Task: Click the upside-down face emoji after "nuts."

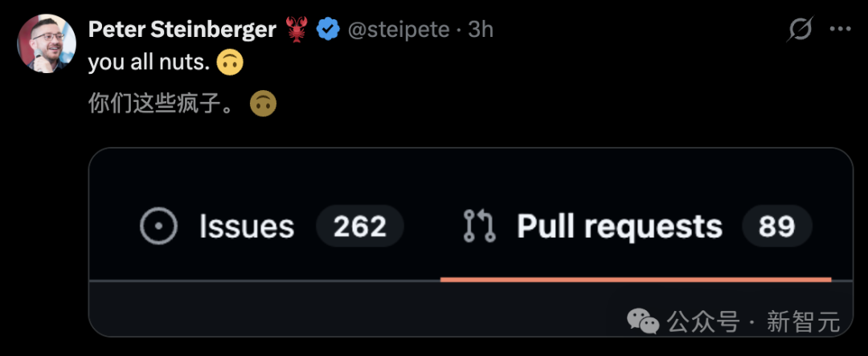Action: tap(230, 62)
